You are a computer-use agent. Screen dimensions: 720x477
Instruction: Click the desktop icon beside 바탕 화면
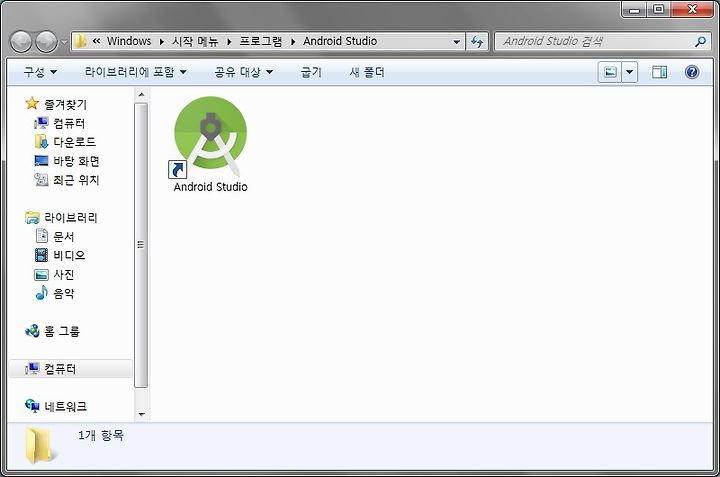click(41, 161)
